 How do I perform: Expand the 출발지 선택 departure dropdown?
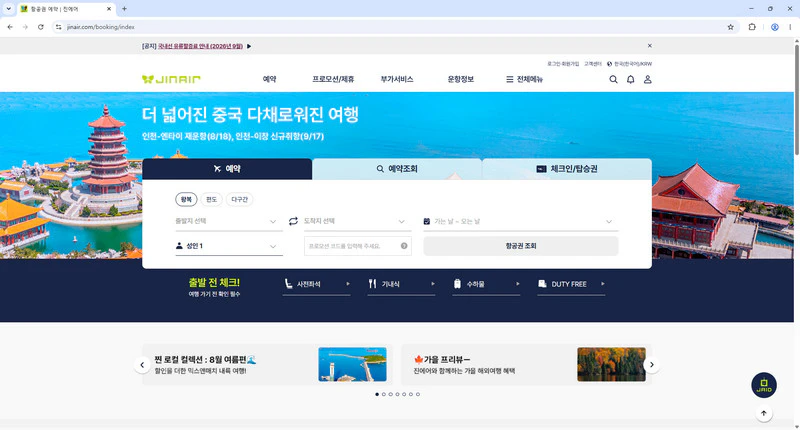(229, 221)
